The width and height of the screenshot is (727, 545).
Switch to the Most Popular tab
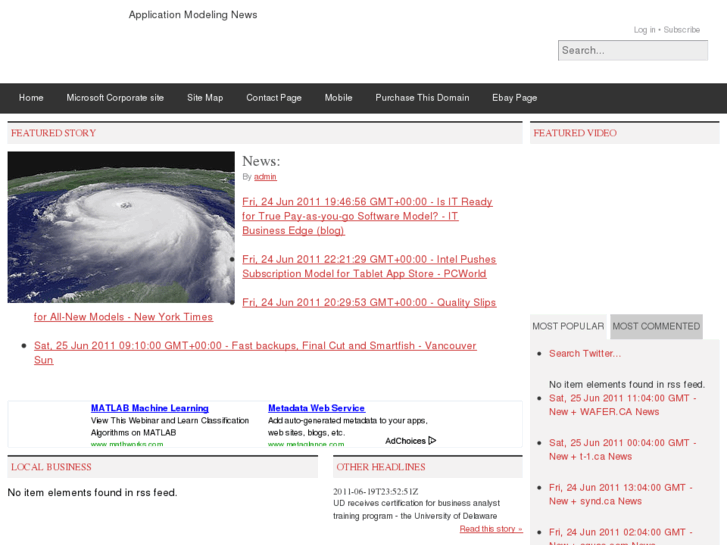(568, 326)
